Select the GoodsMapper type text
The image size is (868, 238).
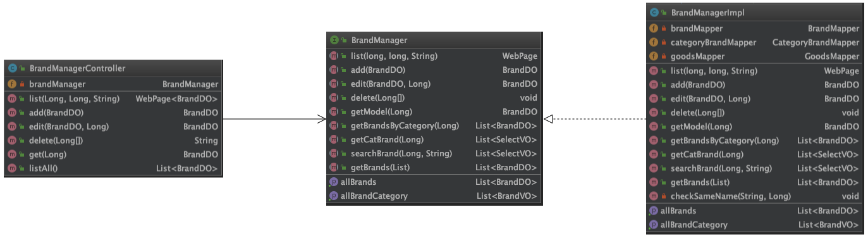pos(832,56)
